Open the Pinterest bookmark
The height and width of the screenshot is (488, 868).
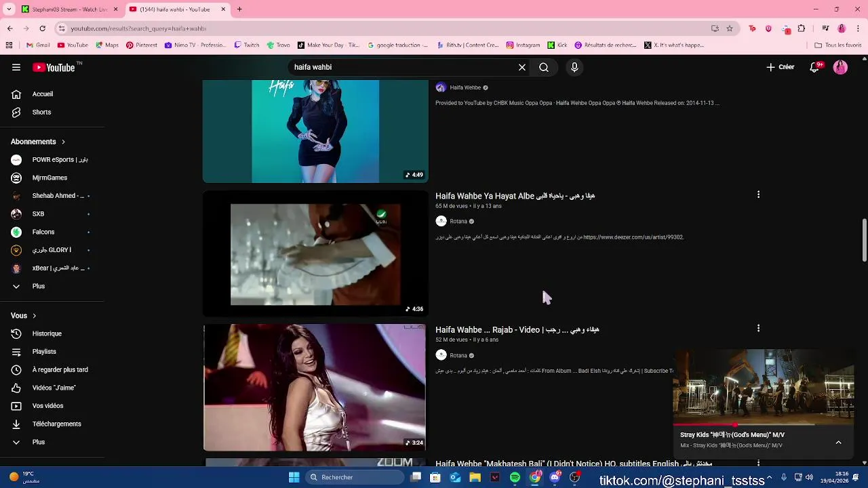point(141,45)
